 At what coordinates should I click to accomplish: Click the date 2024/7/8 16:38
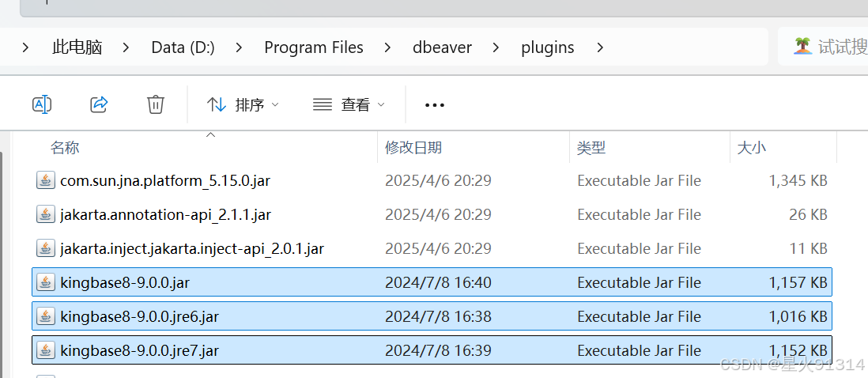[x=438, y=316]
